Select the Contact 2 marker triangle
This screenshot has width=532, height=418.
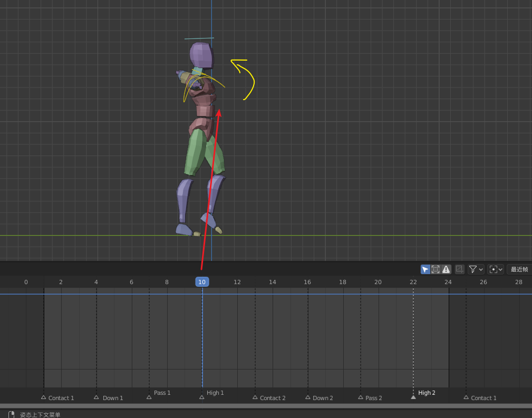(255, 397)
